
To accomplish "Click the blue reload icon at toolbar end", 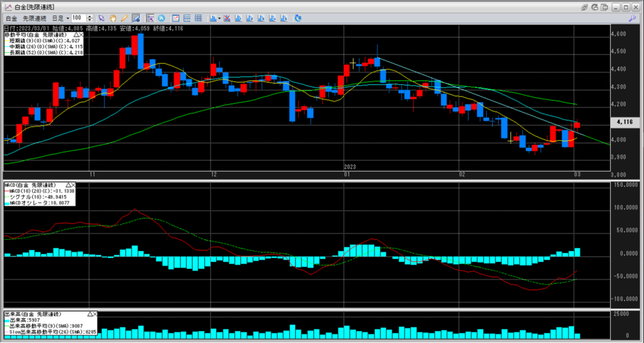I will click(298, 18).
